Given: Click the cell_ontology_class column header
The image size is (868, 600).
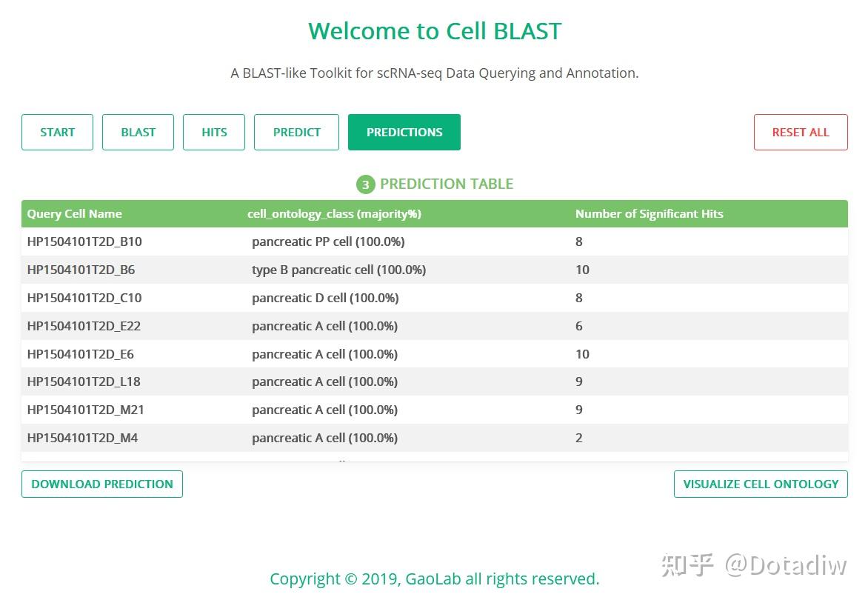Looking at the screenshot, I should coord(334,214).
